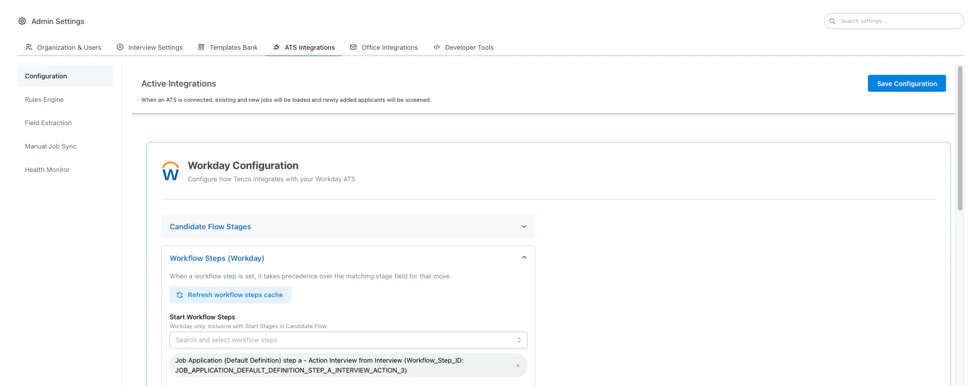Open the Templates Bank tab
The height and width of the screenshot is (386, 980).
coord(228,47)
